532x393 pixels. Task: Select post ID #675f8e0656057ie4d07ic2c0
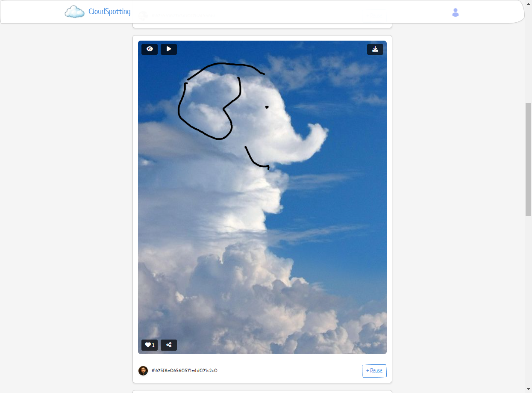[x=185, y=371]
